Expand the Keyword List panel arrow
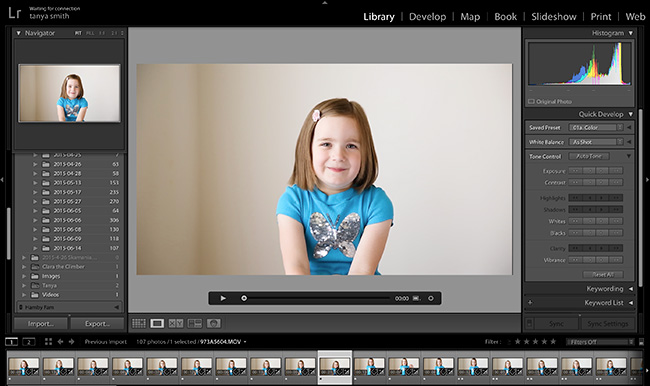Image resolution: width=650 pixels, height=386 pixels. tap(631, 303)
